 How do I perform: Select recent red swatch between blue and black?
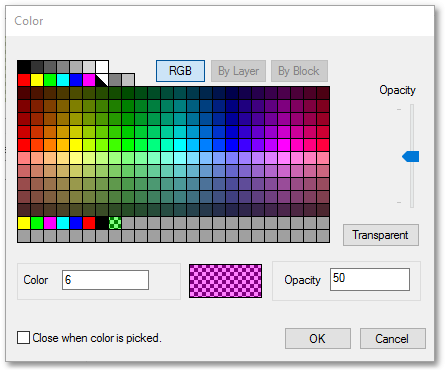89,223
